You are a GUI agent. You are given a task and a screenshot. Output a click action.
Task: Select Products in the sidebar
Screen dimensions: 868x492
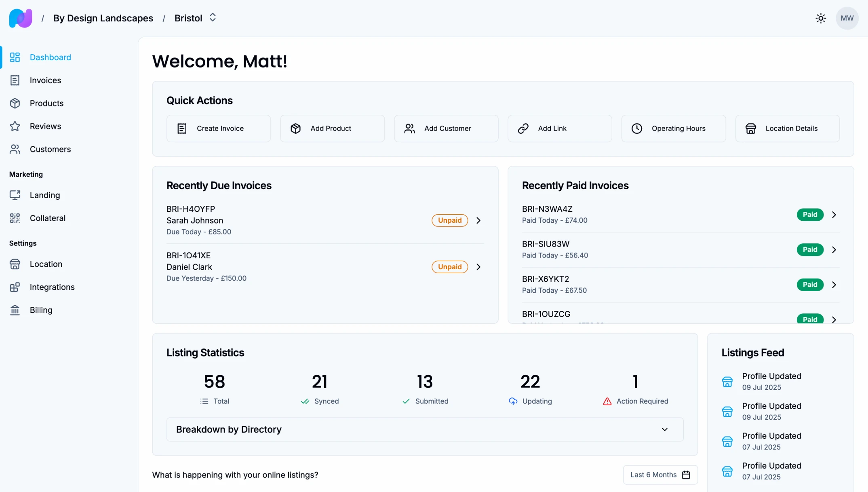coord(46,103)
